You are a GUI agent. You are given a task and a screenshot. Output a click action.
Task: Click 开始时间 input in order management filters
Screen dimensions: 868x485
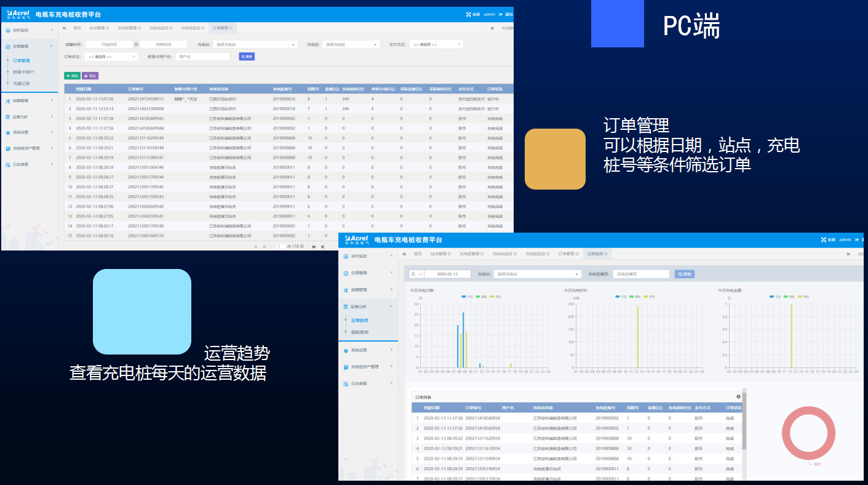point(109,44)
